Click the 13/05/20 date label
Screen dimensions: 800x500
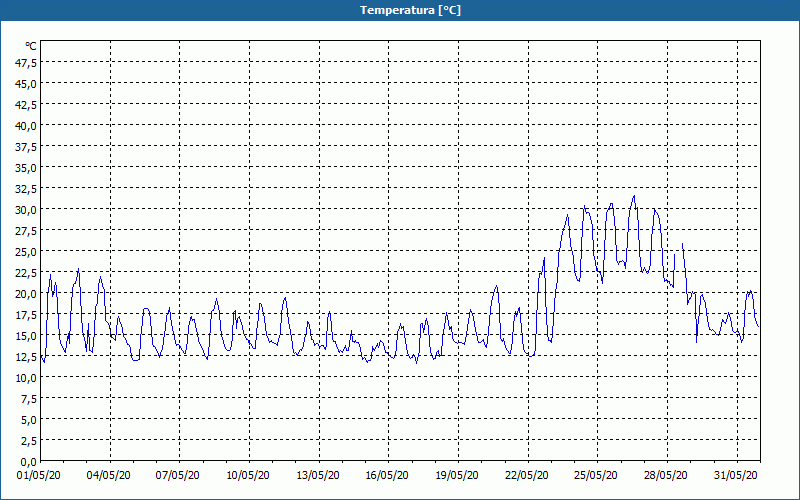click(318, 476)
